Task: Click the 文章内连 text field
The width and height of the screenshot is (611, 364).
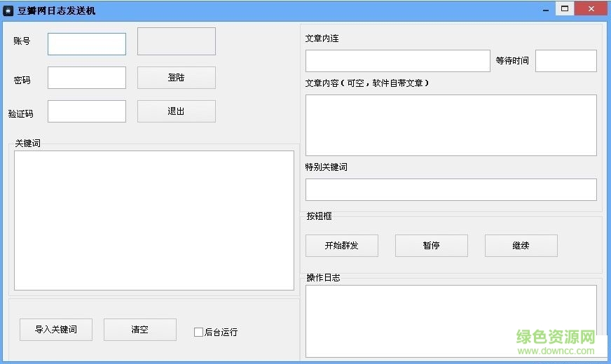Action: pos(397,61)
